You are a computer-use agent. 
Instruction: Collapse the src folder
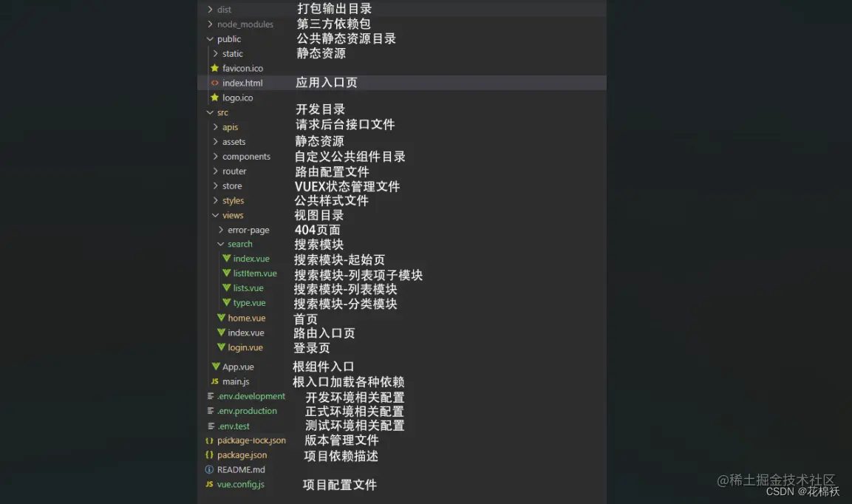click(210, 112)
